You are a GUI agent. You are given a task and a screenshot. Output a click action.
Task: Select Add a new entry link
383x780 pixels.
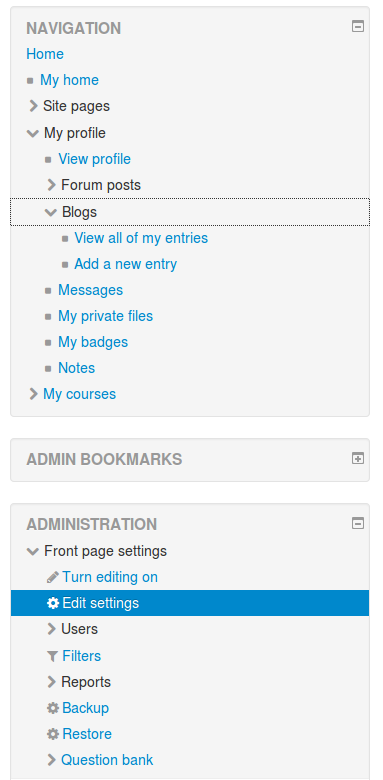coord(125,264)
